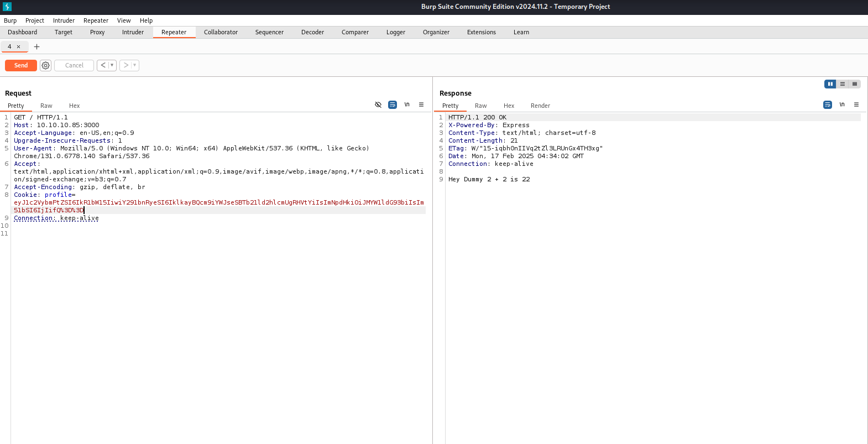Toggle hidden items eye icon in Request

point(378,105)
